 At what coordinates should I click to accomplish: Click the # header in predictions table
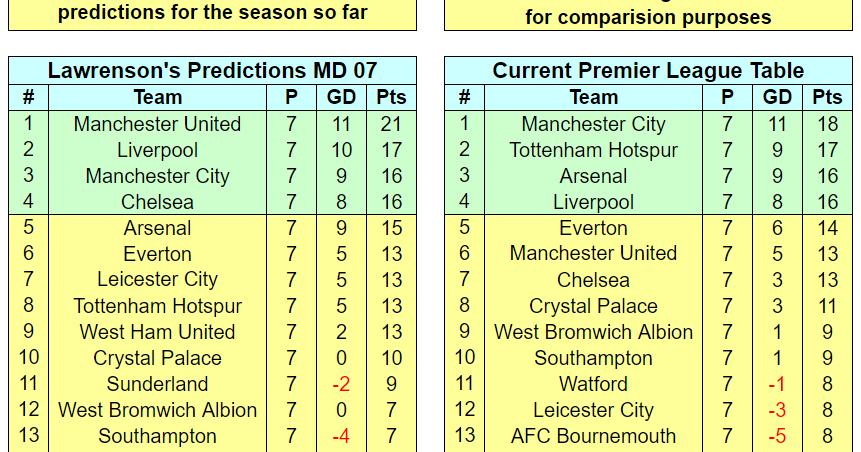point(29,97)
